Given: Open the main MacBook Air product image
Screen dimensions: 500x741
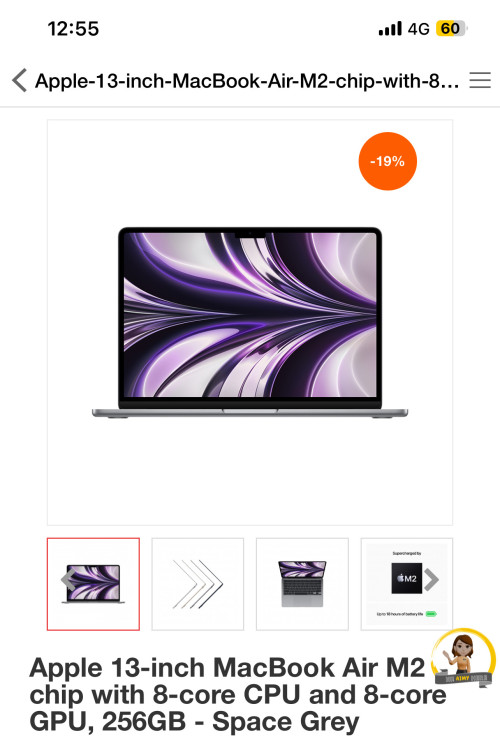Looking at the screenshot, I should click(x=250, y=322).
